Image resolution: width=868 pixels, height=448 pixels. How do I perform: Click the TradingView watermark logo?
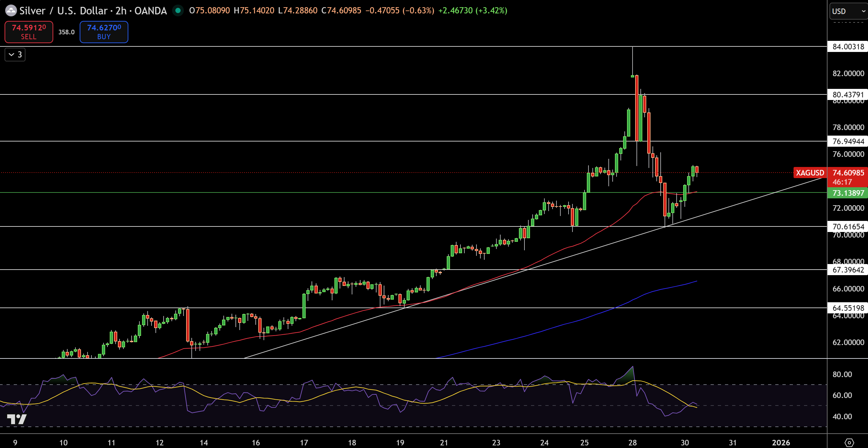pyautogui.click(x=16, y=419)
